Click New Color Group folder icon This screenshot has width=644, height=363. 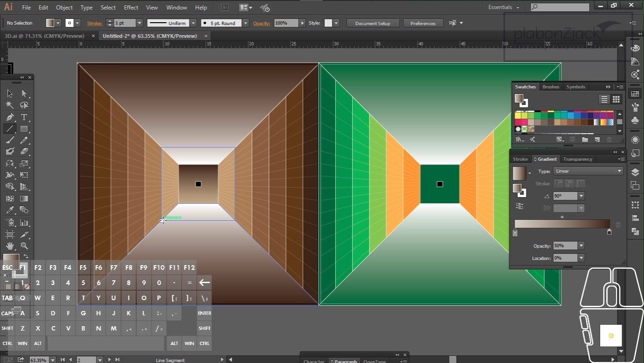tap(585, 139)
